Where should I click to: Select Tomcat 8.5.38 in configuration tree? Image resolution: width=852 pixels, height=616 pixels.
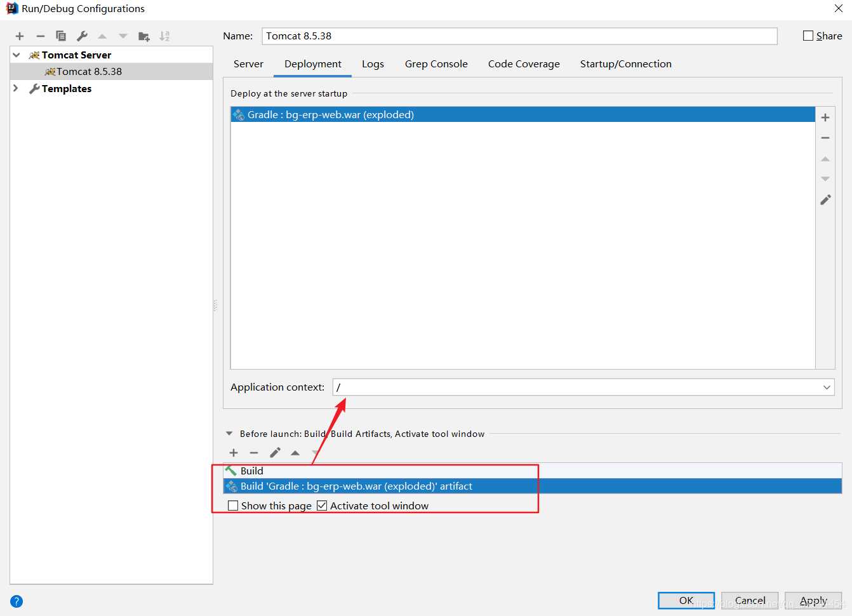pyautogui.click(x=112, y=72)
